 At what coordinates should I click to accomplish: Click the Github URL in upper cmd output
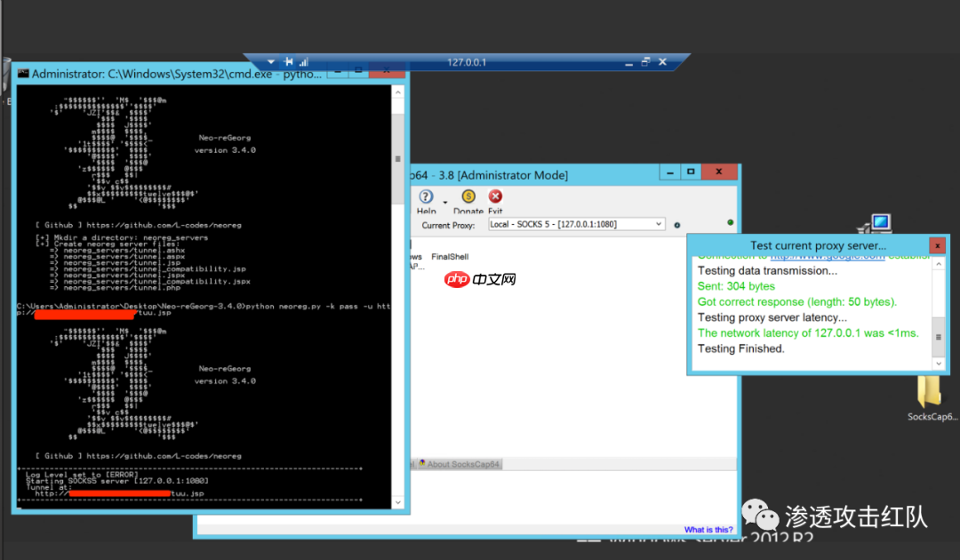click(x=164, y=225)
